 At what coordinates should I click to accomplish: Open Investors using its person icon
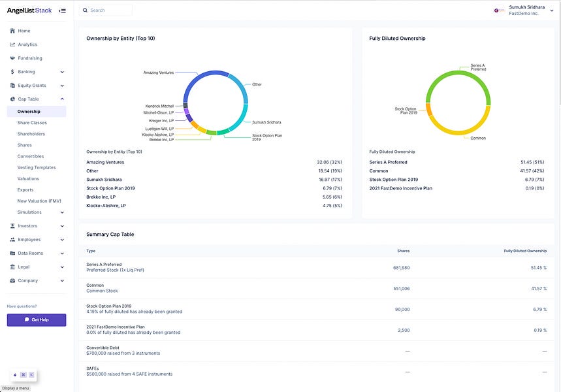pyautogui.click(x=12, y=225)
